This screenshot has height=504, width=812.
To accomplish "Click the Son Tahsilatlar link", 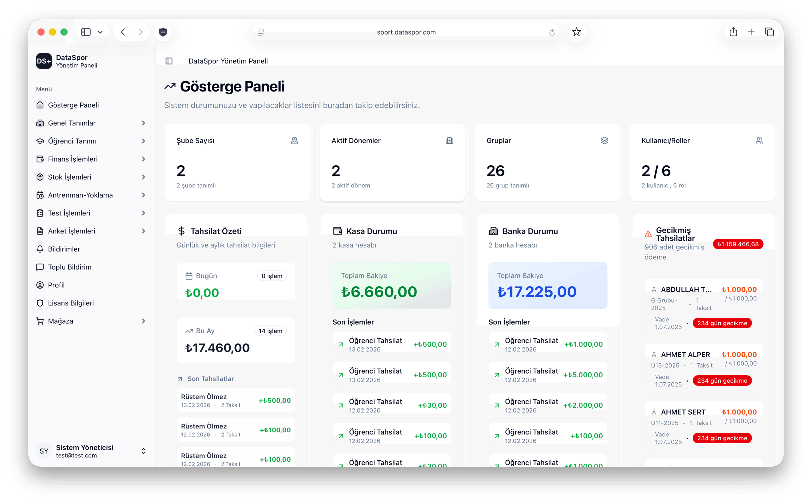I will tap(210, 379).
